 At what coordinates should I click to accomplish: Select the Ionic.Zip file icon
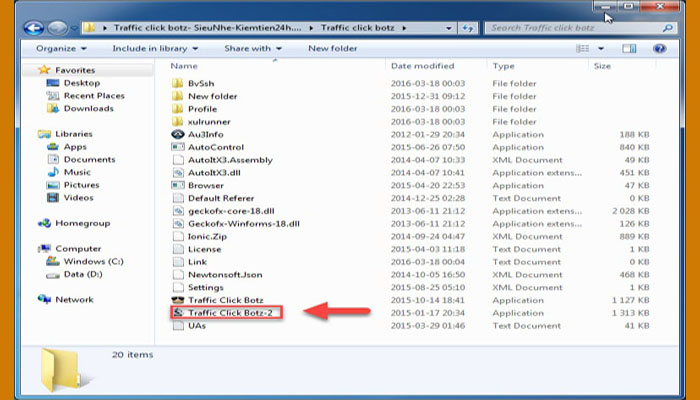[x=178, y=236]
